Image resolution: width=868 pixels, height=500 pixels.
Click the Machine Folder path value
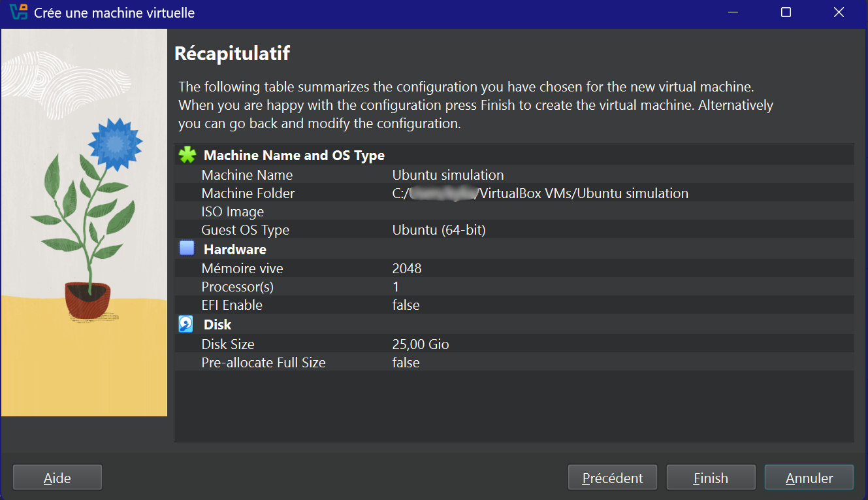[x=539, y=193]
